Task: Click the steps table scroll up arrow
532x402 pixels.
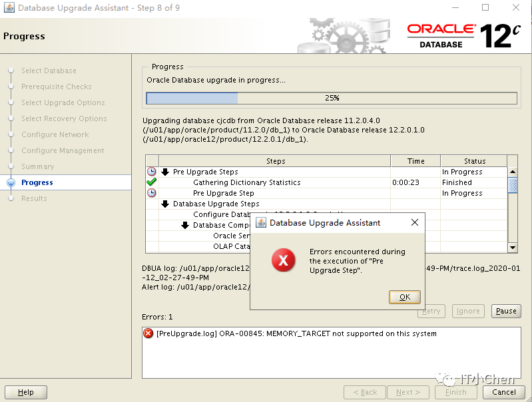Action: [x=513, y=172]
